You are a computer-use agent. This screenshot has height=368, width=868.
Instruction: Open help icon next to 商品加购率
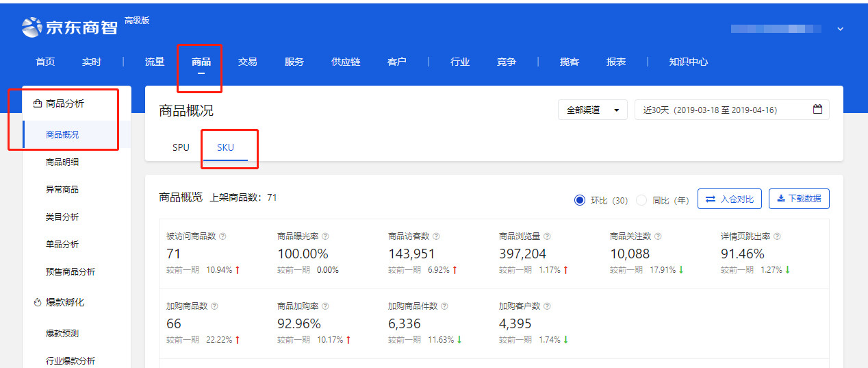pos(324,306)
